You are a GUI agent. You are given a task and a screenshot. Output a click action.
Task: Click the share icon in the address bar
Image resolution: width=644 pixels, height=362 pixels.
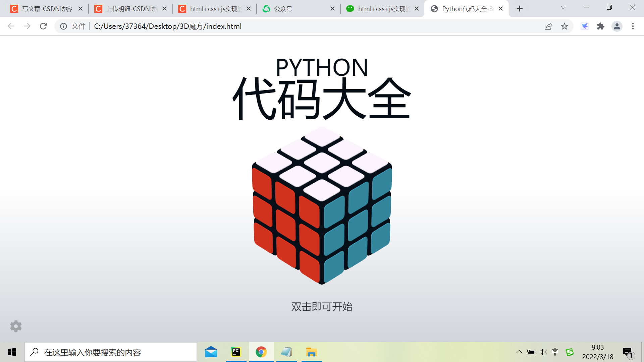click(548, 26)
